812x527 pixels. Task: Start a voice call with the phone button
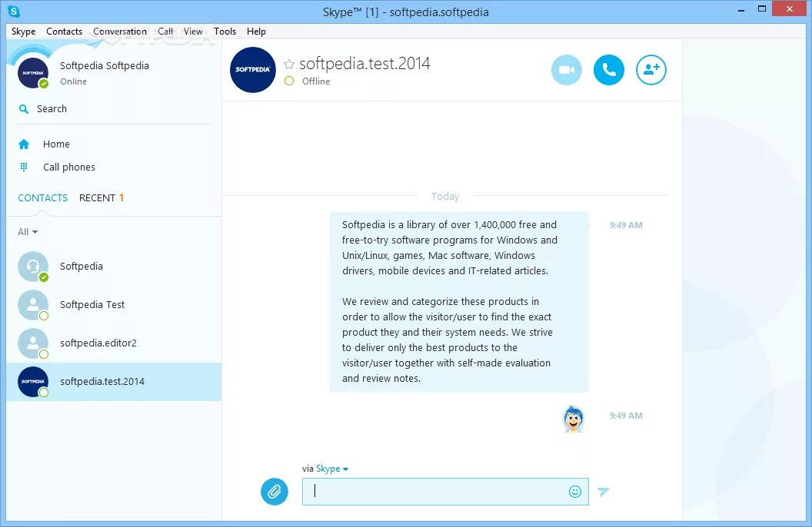[x=608, y=70]
